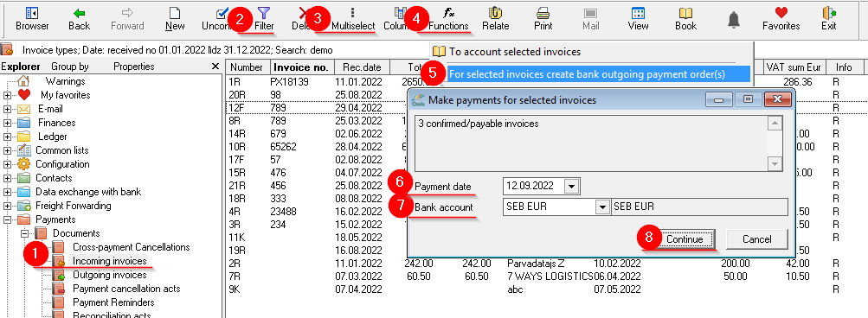Click the Mail toolbar button
Viewport: 868px width, 318px height.
(x=591, y=18)
